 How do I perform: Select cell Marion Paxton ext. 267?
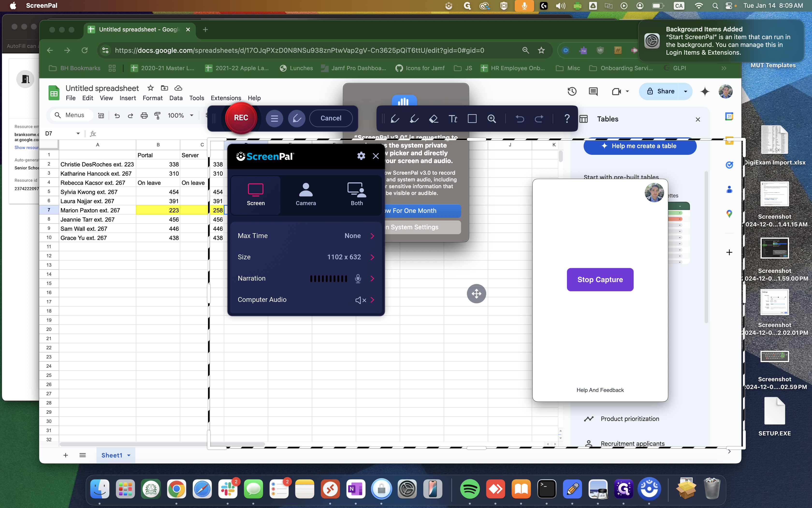point(97,210)
